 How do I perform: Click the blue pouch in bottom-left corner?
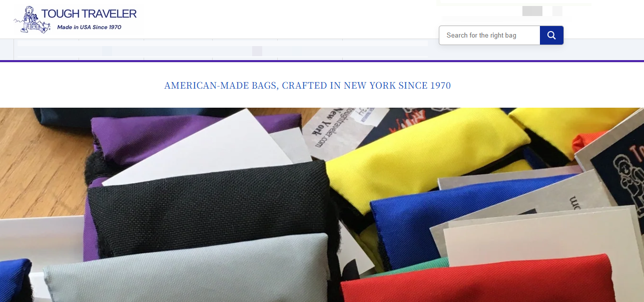tap(15, 280)
